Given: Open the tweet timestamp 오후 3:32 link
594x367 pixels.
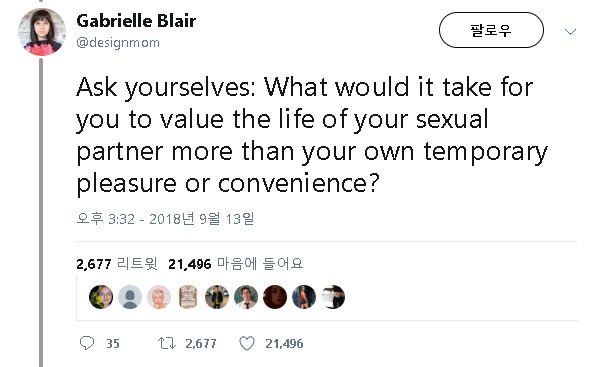Looking at the screenshot, I should (165, 219).
